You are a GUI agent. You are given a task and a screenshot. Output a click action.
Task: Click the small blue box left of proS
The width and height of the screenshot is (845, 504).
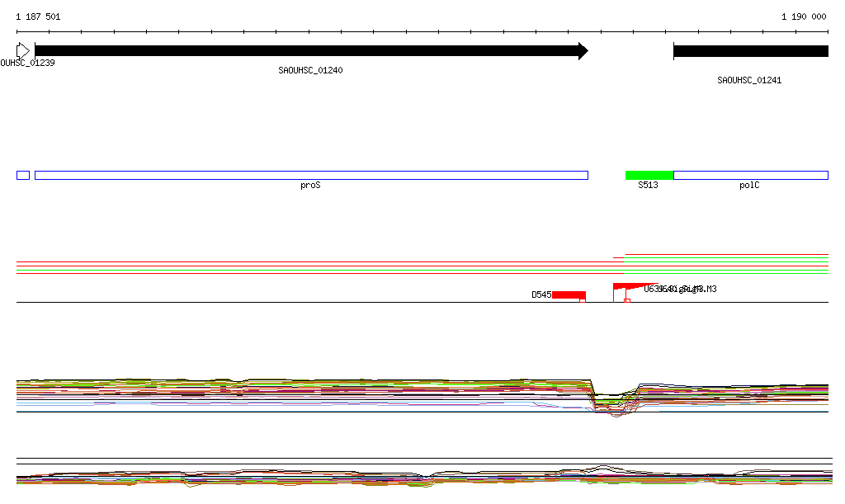[x=23, y=175]
